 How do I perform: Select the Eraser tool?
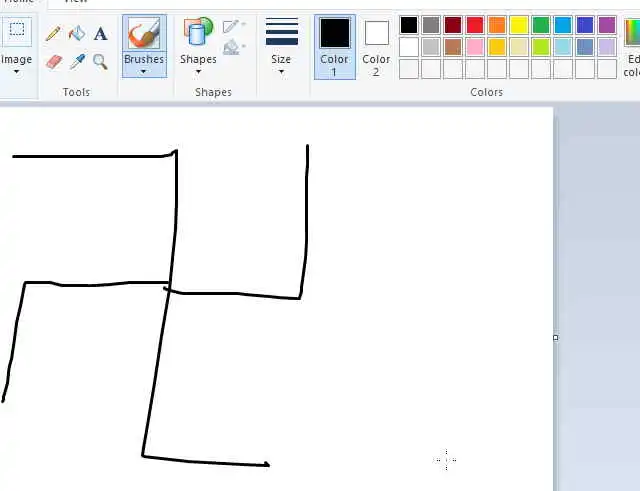tap(53, 62)
